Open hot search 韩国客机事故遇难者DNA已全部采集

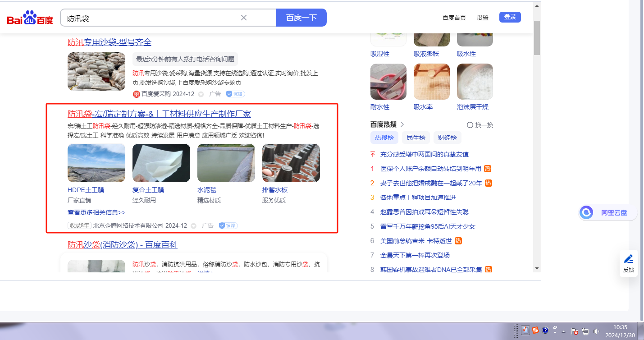point(431,270)
